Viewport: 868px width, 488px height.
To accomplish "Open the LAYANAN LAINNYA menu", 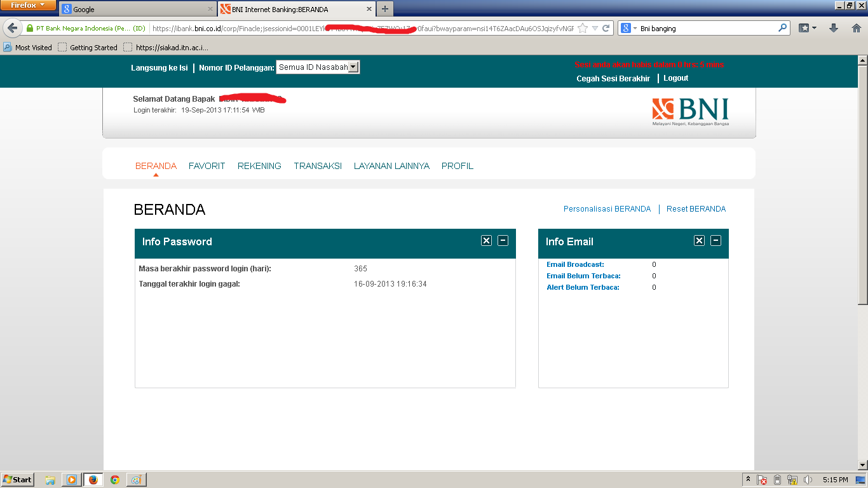I will point(391,166).
